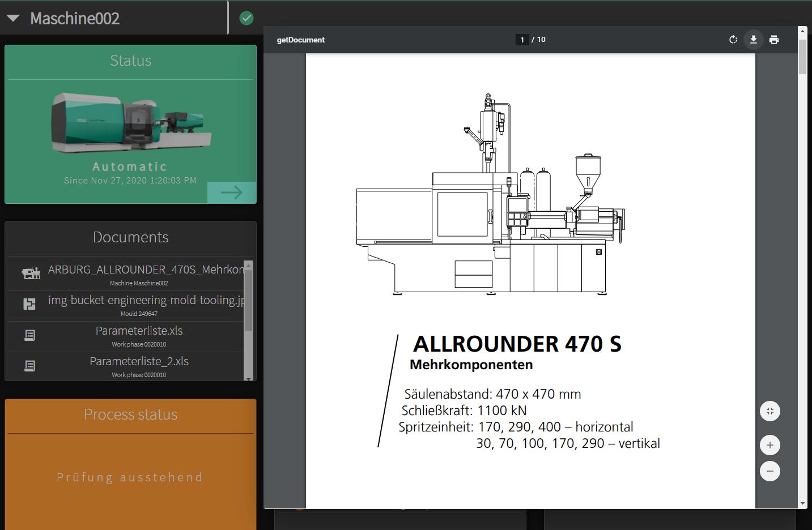Open status details via green arrow button
Viewport: 812px width, 530px height.
tap(232, 193)
